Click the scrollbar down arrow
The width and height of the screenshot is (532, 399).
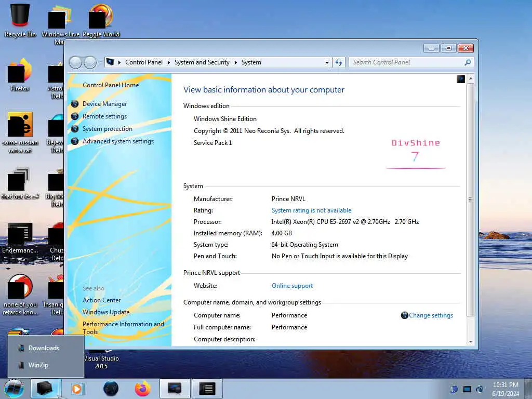470,342
